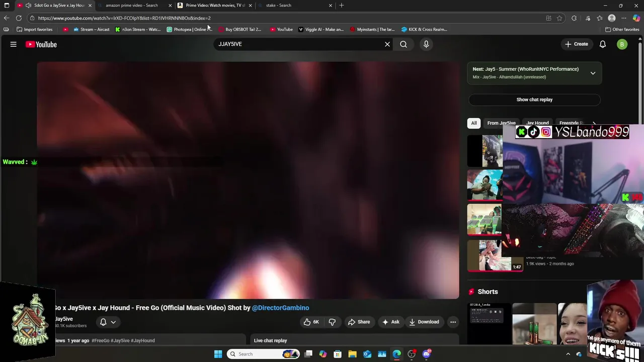The width and height of the screenshot is (644, 362).
Task: Go back in browser
Action: click(x=7, y=18)
